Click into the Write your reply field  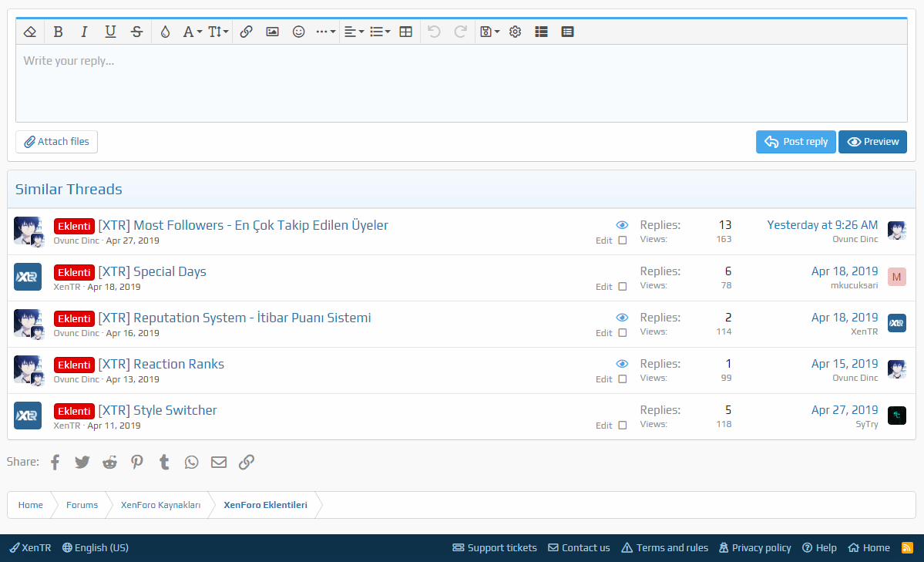coord(461,83)
